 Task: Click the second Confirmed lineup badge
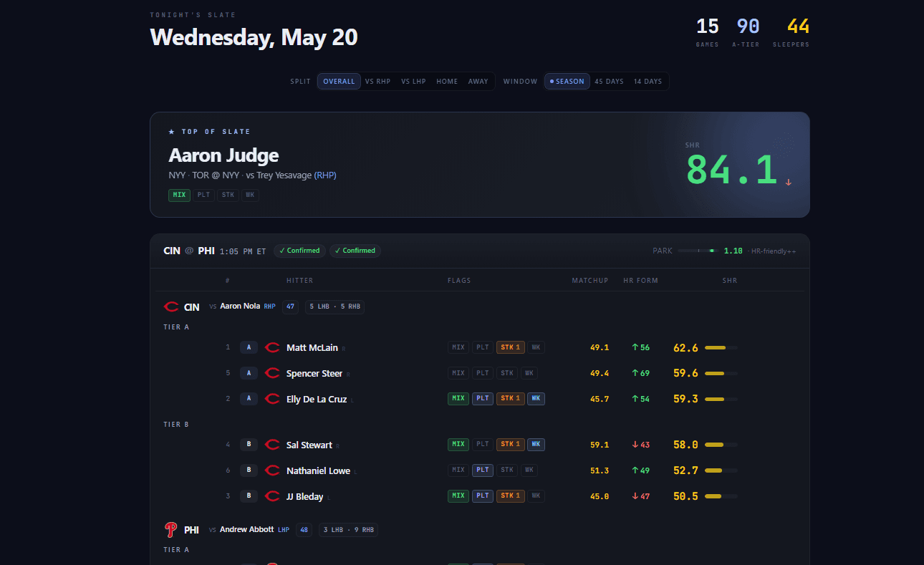click(355, 251)
